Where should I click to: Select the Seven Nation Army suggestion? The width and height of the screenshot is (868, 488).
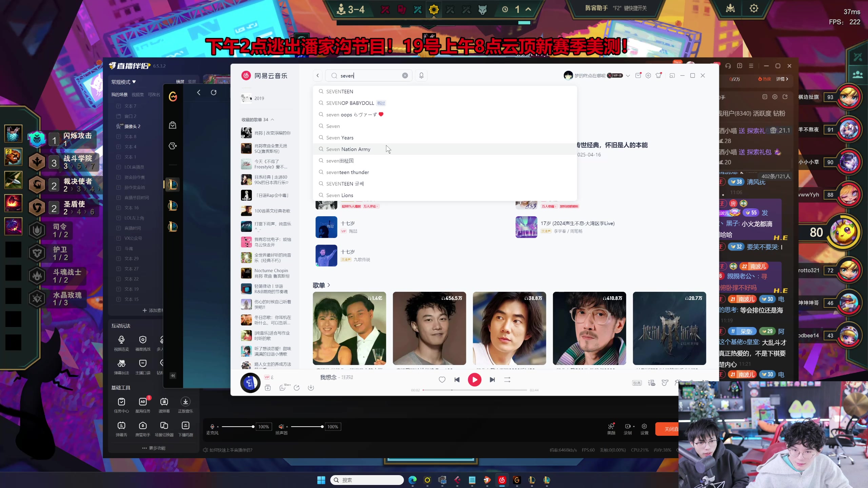(x=348, y=149)
